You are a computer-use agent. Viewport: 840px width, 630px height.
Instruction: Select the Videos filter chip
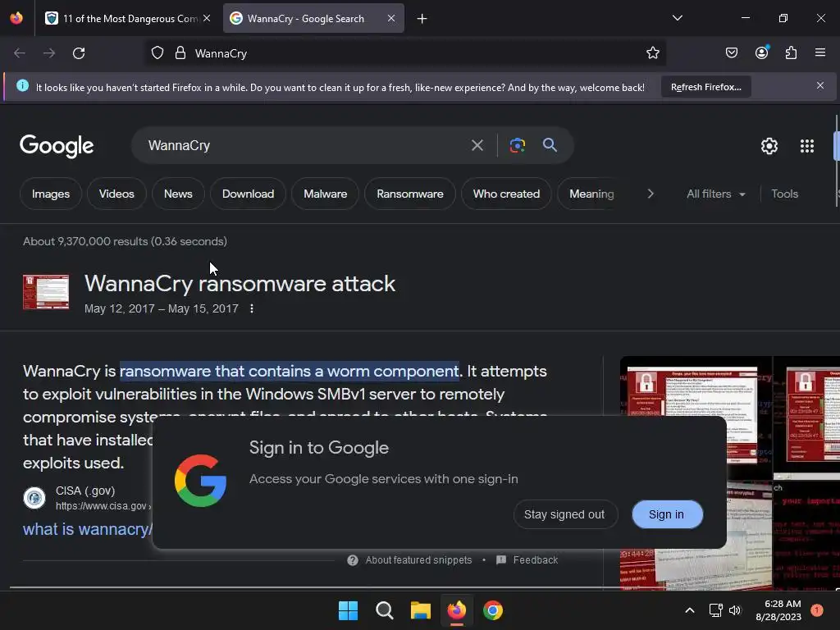click(x=116, y=194)
